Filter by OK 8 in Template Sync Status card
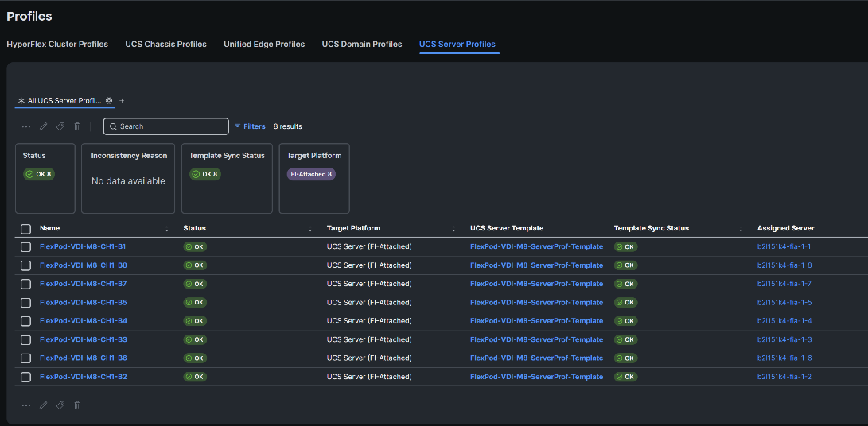The height and width of the screenshot is (426, 868). pos(205,174)
